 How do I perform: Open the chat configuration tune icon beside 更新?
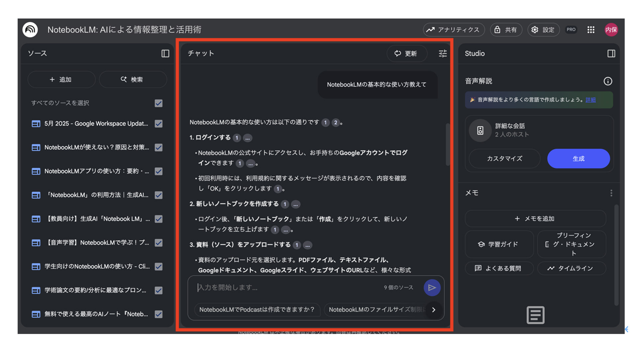tap(443, 54)
